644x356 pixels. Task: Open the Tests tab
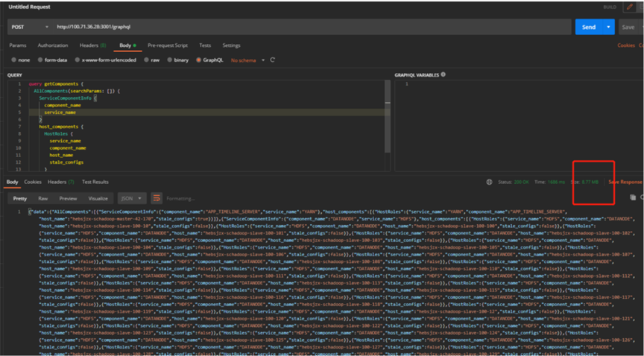(205, 45)
